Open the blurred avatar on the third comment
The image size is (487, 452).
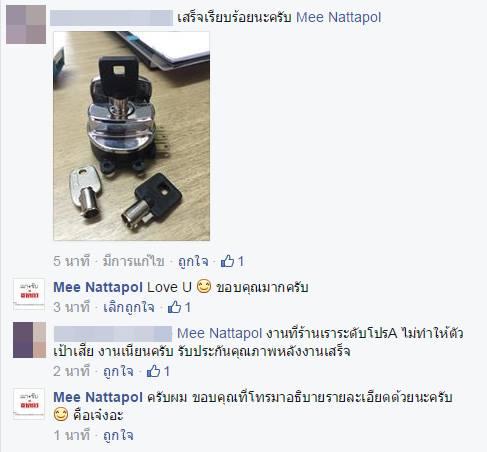29,340
